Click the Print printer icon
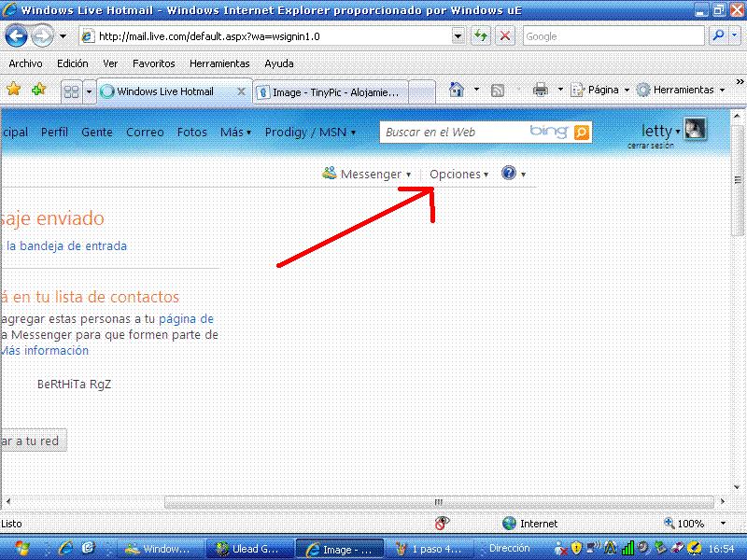 pos(541,90)
